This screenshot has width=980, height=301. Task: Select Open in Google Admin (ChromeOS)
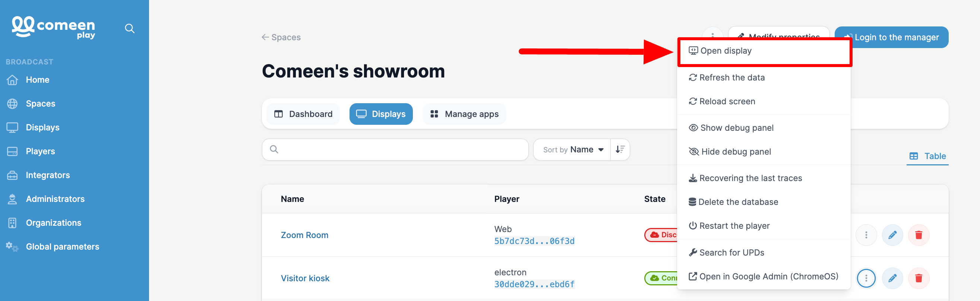[x=764, y=277]
